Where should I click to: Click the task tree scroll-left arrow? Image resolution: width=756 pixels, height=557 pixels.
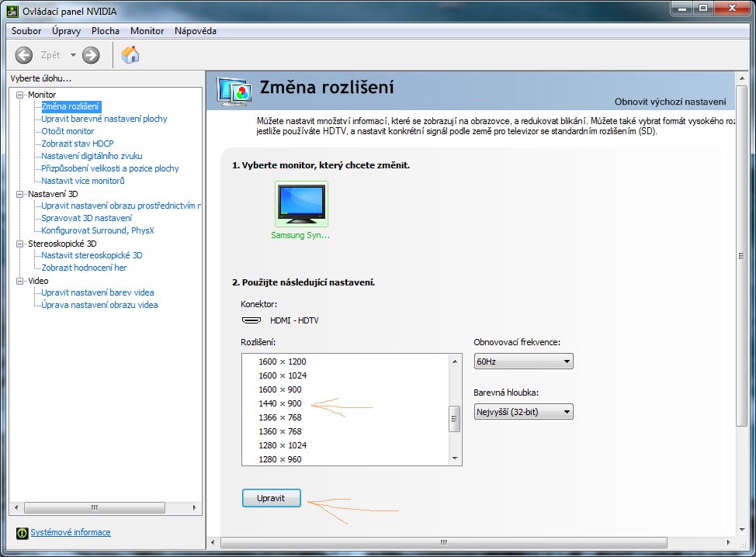16,507
